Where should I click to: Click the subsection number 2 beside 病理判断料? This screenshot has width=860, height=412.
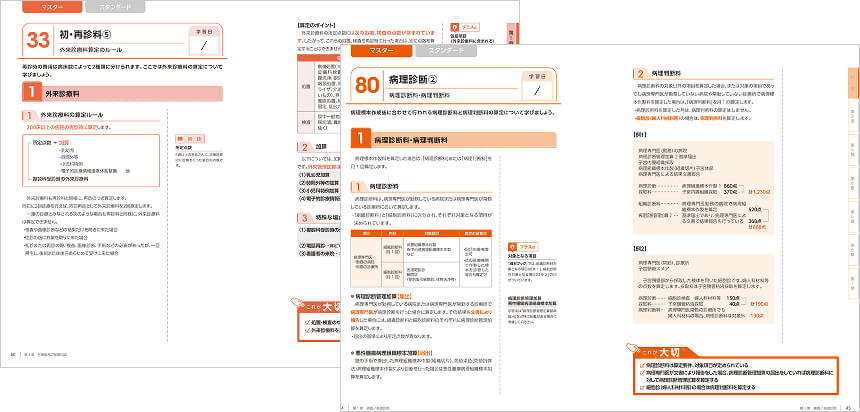640,73
